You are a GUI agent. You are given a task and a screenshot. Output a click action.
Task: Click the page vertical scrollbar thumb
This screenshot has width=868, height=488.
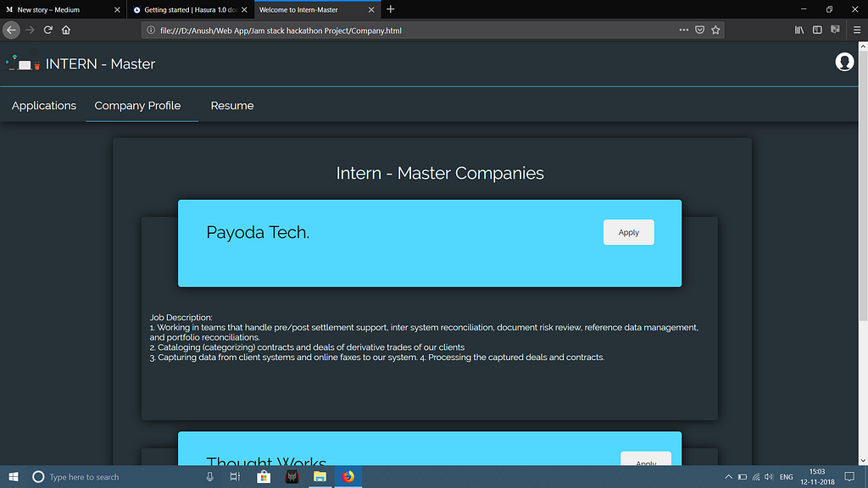pos(863,186)
